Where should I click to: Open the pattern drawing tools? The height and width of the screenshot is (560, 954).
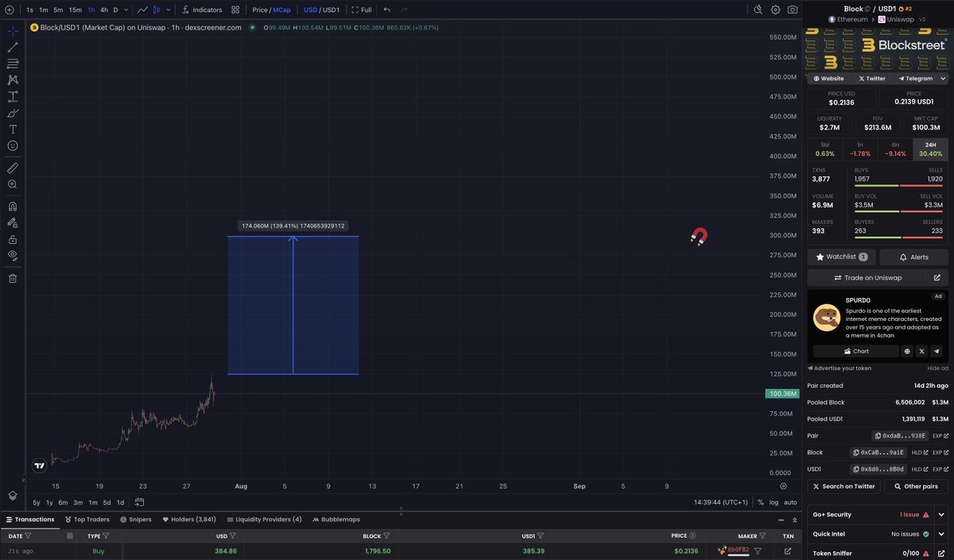(x=13, y=80)
